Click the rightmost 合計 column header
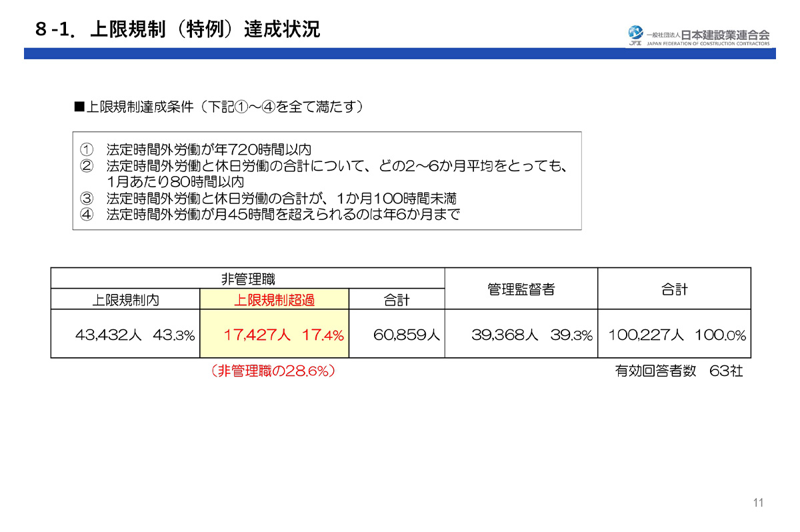Viewport: 800px width, 532px height. tap(675, 289)
